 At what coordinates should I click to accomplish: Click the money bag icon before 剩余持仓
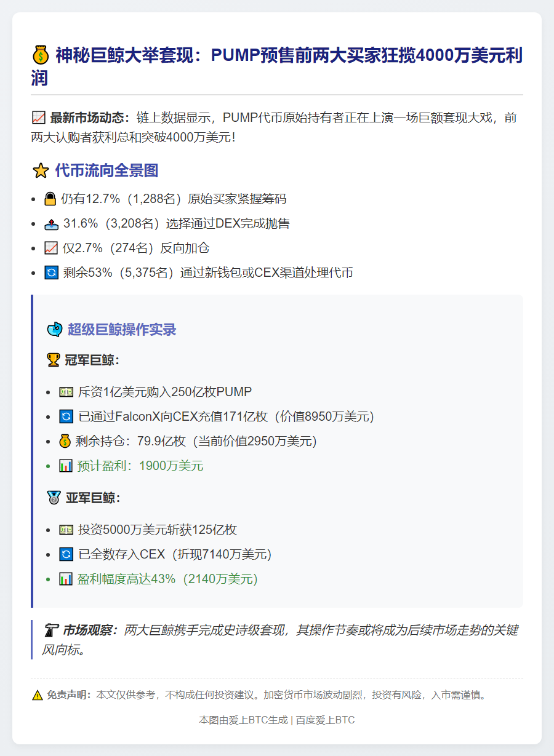[66, 441]
